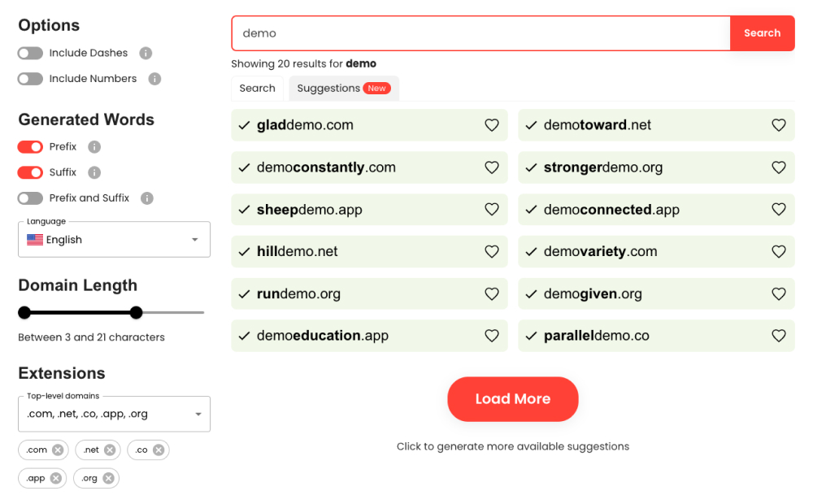Click the right Domain Length slider handle

[x=137, y=312]
